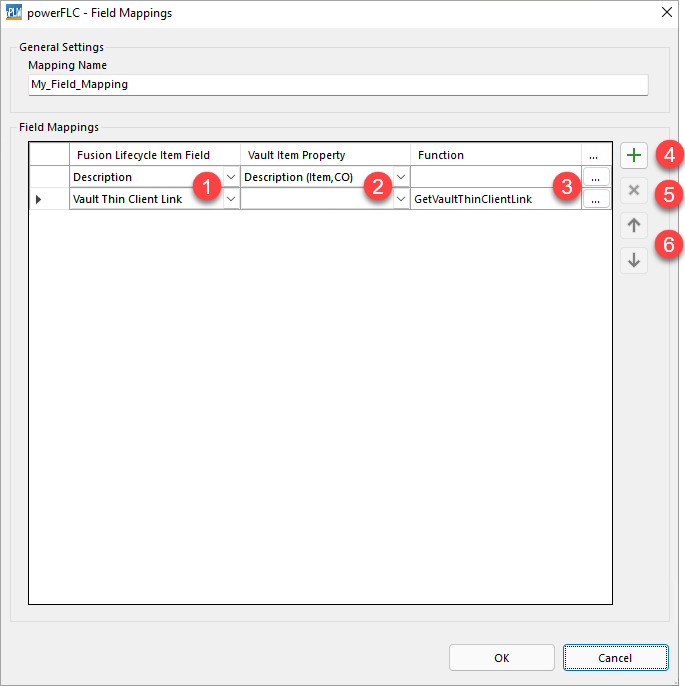This screenshot has height=686, width=685.
Task: Click the green plus icon to add mapping
Action: pos(633,156)
